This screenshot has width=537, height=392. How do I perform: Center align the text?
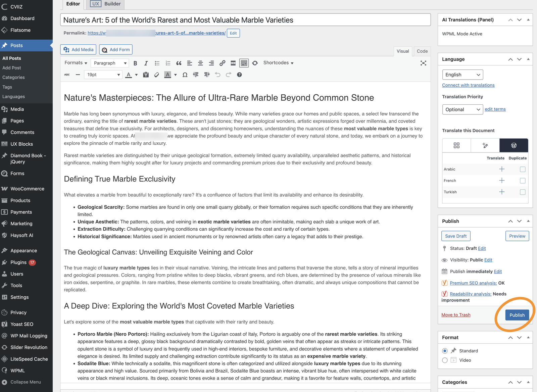200,63
